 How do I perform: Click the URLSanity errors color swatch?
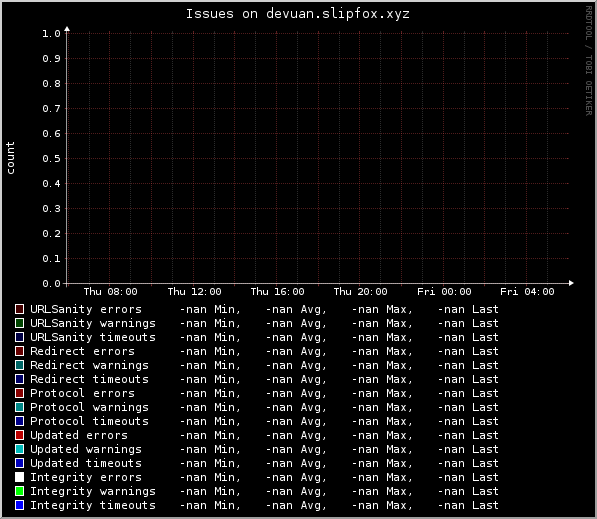coord(19,309)
